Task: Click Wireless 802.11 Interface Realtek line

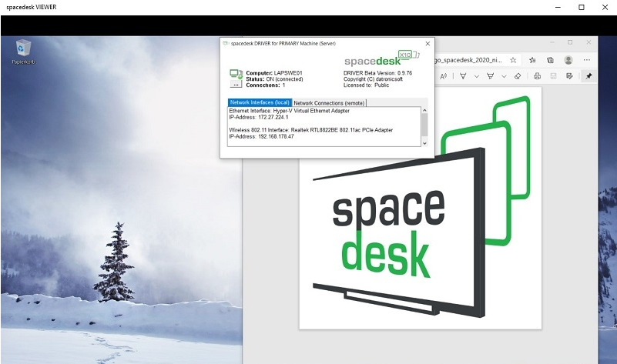Action: coord(311,130)
